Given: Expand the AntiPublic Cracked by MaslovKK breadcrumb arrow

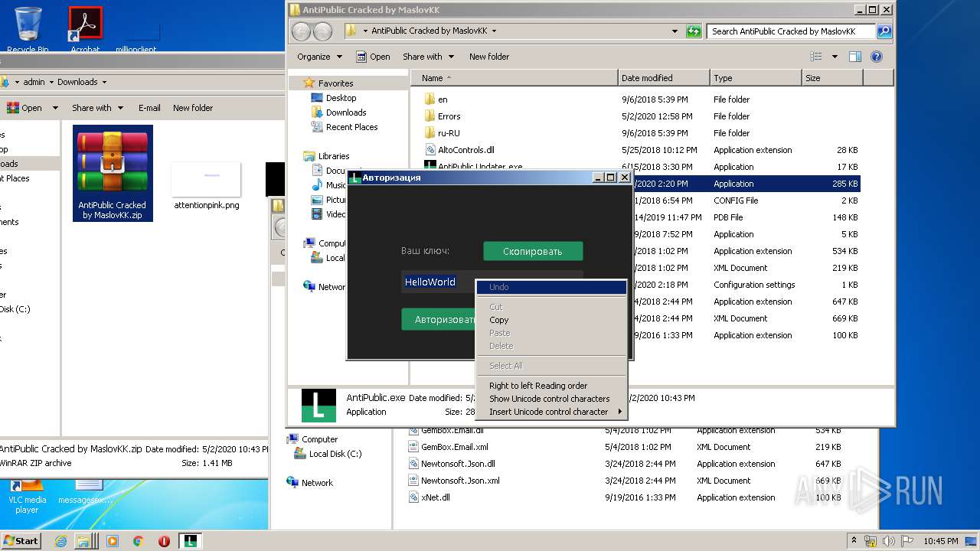Looking at the screenshot, I should click(x=494, y=31).
